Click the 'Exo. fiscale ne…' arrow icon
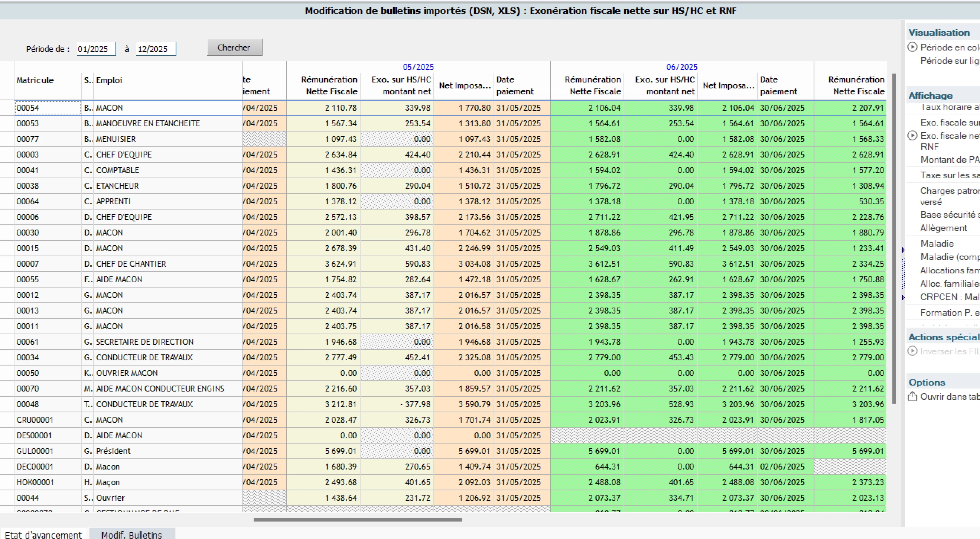 [912, 136]
